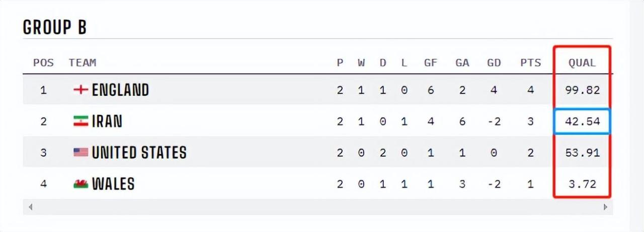Click the Iran flag icon
The height and width of the screenshot is (232, 644).
(80, 121)
